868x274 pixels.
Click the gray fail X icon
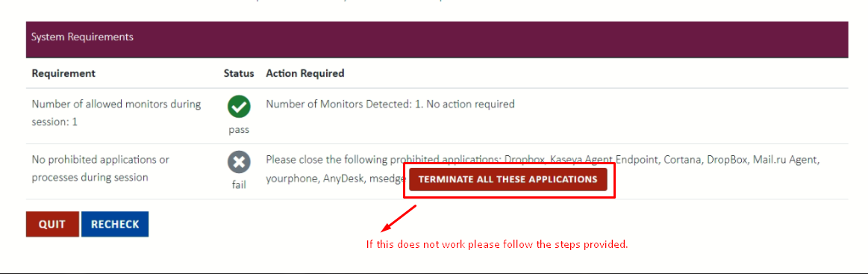[x=239, y=163]
